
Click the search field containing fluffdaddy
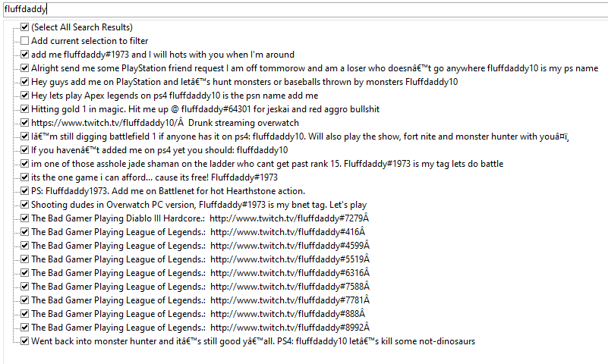(x=306, y=9)
